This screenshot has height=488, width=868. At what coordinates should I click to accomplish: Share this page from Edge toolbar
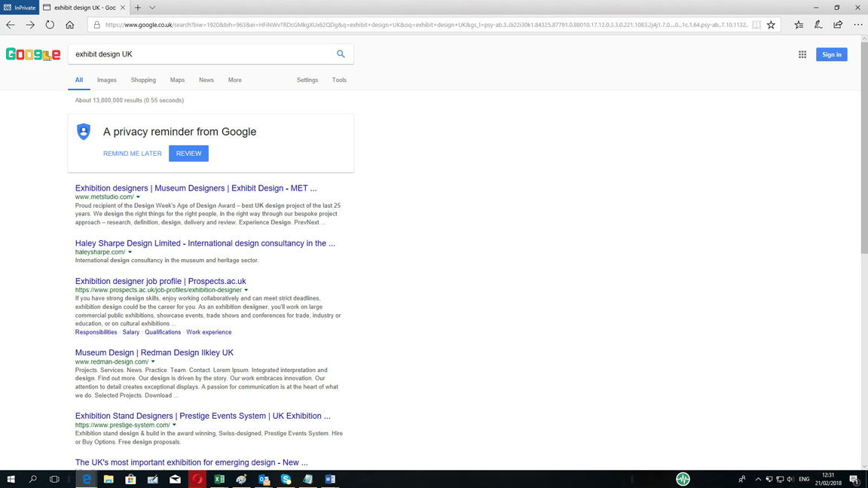coord(838,25)
